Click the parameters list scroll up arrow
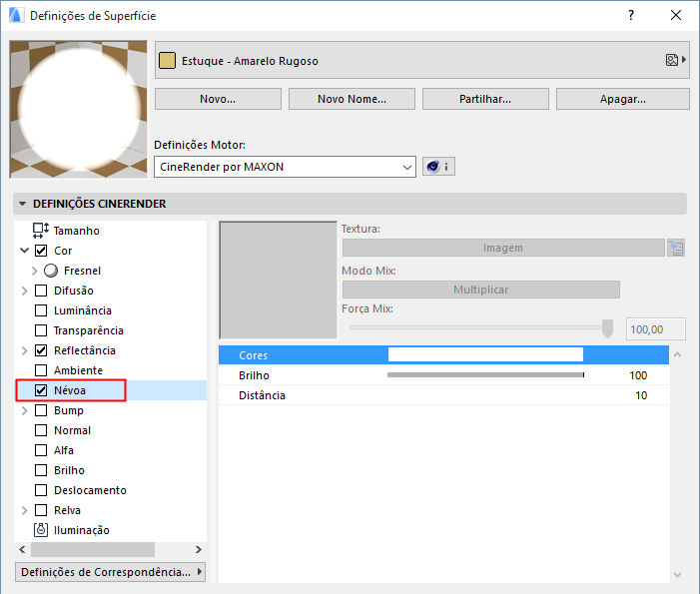This screenshot has height=594, width=700. pyautogui.click(x=677, y=354)
